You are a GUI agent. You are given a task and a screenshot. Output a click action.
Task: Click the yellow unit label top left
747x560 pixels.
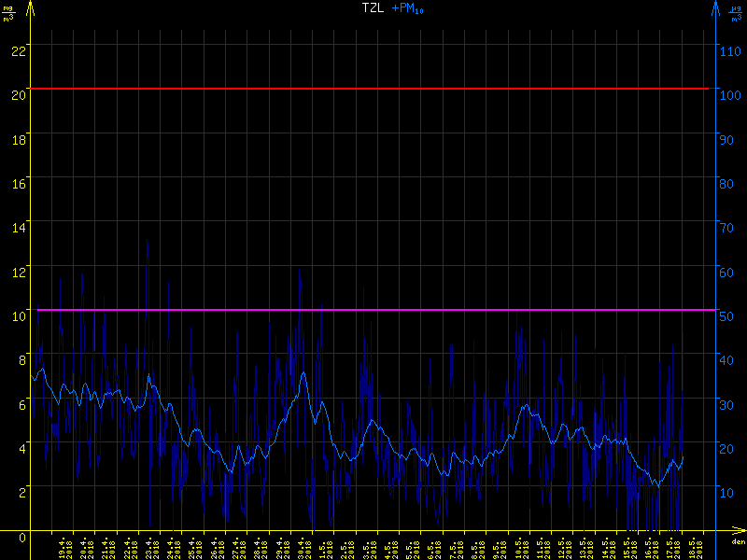tap(9, 12)
